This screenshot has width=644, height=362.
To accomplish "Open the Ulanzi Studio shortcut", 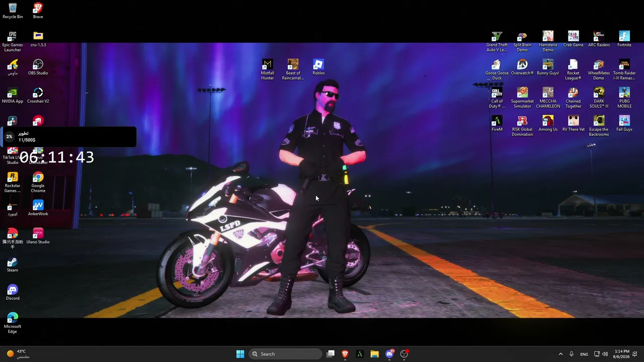I will point(38,236).
